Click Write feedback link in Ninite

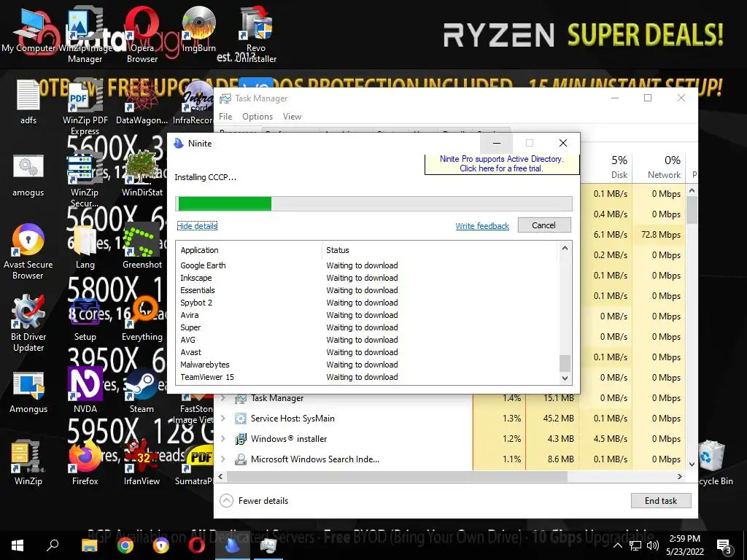pyautogui.click(x=482, y=226)
